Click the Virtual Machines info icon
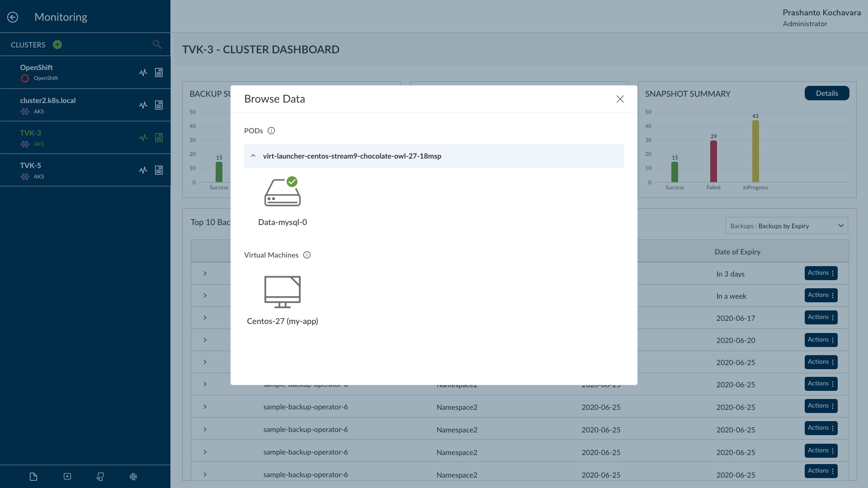 [x=307, y=255]
